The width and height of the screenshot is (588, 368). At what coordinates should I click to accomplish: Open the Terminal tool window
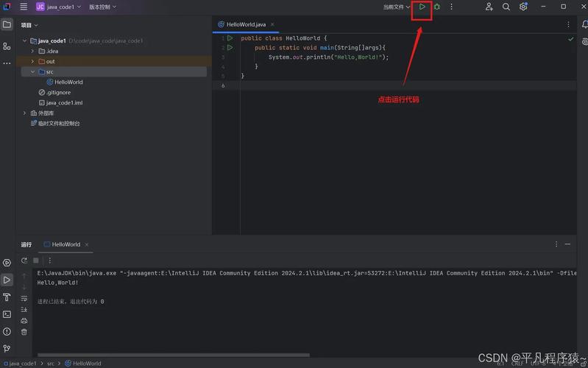point(7,314)
